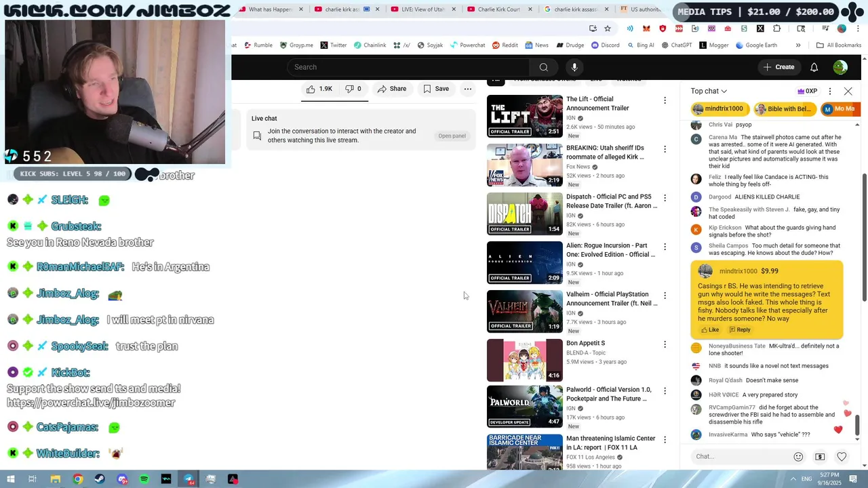Open YouTube Create menu

[x=778, y=67]
